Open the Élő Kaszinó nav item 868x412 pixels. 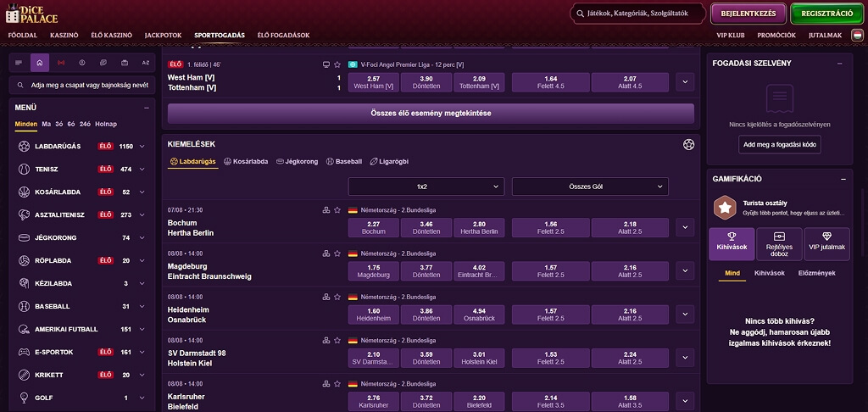(111, 35)
